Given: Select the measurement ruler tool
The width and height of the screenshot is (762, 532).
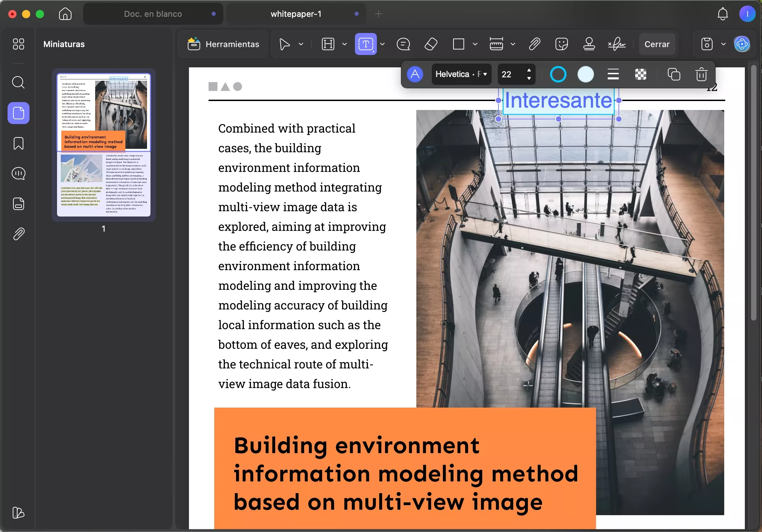Looking at the screenshot, I should click(496, 44).
